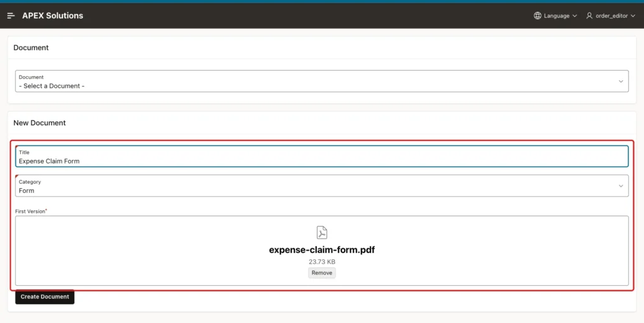Click the First Version label

30,211
